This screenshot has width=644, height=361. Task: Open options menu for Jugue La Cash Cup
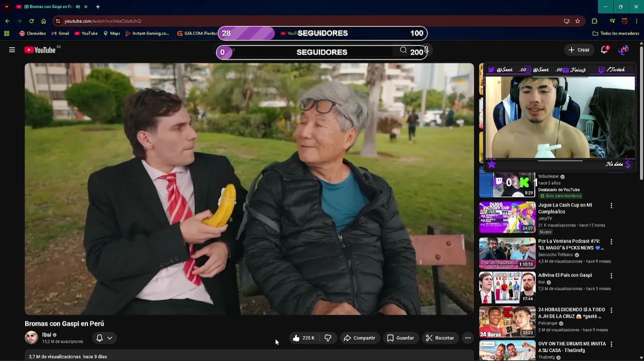[611, 206]
